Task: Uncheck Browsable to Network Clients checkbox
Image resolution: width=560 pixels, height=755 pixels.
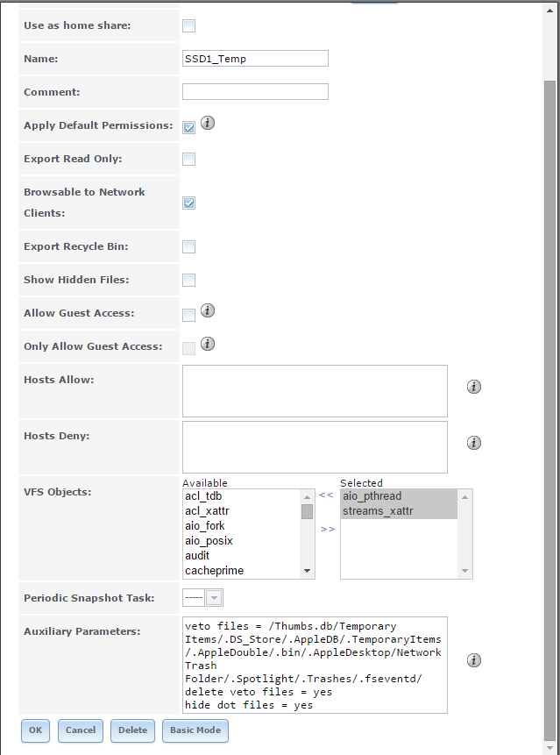Action: coord(189,203)
